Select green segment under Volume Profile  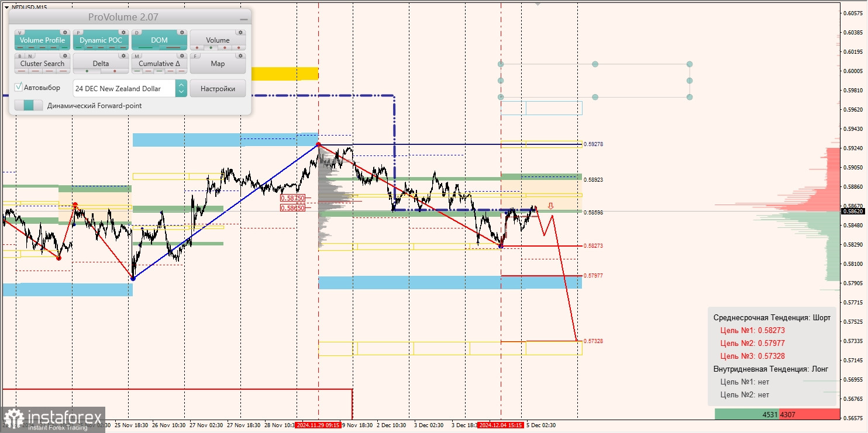coord(64,47)
